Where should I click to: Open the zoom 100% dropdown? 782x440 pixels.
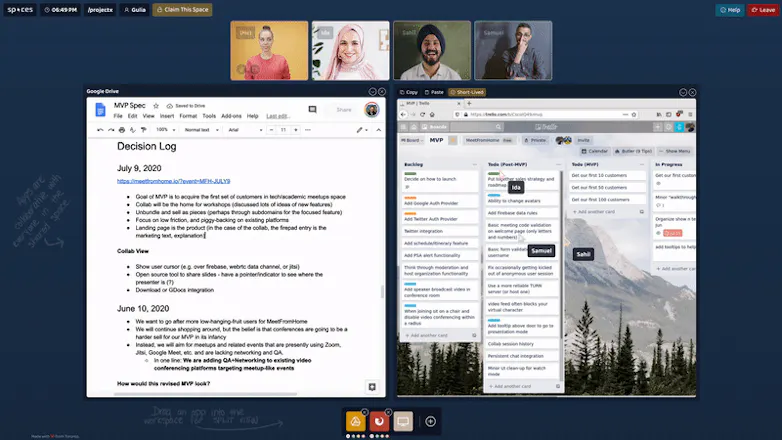click(166, 130)
